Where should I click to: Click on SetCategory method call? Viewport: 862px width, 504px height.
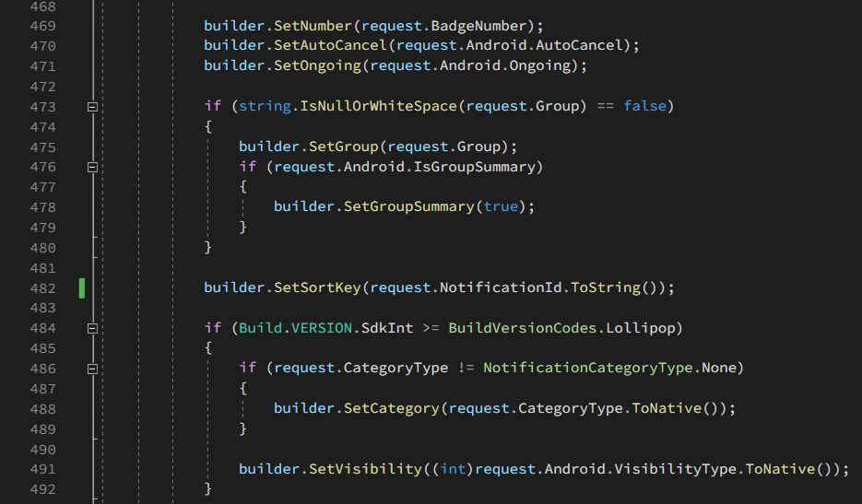pyautogui.click(x=392, y=408)
